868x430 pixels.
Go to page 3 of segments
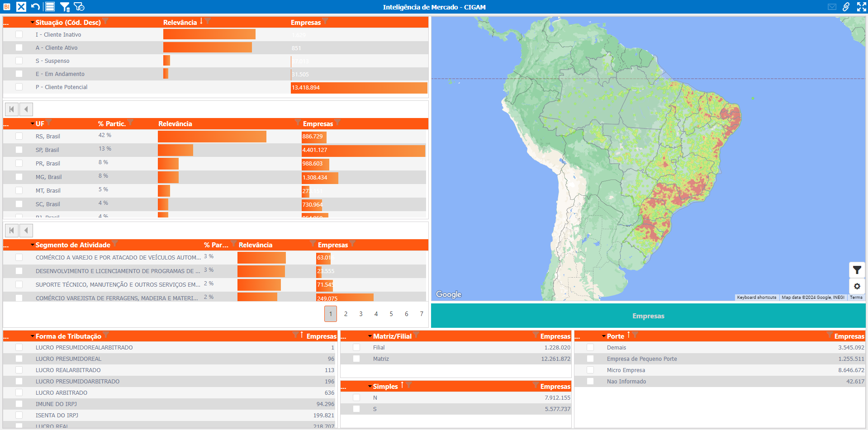pos(361,314)
